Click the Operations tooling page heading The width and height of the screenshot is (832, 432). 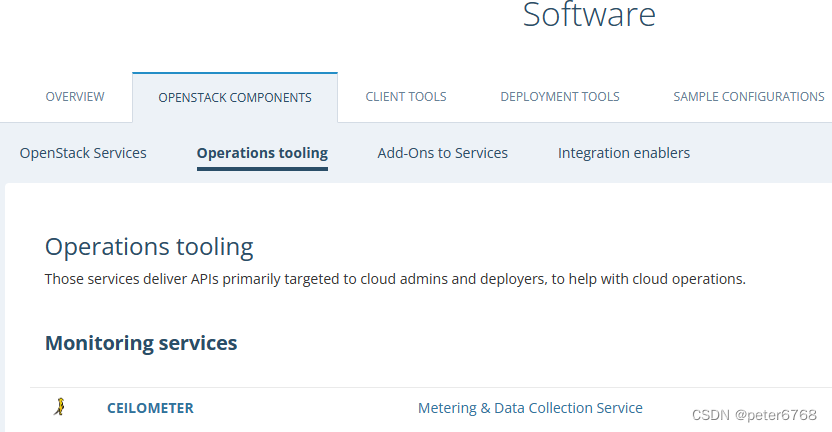(149, 247)
